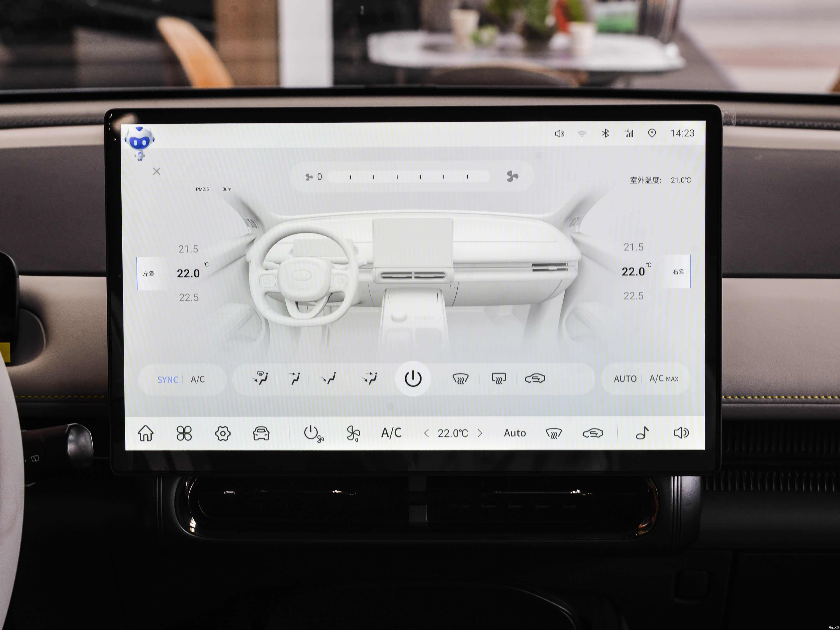Increase temperature with right chevron arrow
The width and height of the screenshot is (840, 630).
click(480, 433)
